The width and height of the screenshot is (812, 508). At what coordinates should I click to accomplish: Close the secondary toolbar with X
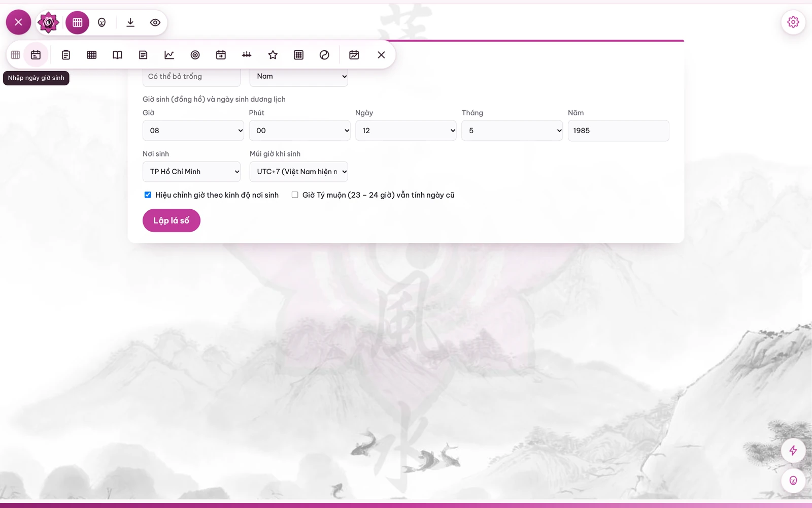[x=381, y=55]
